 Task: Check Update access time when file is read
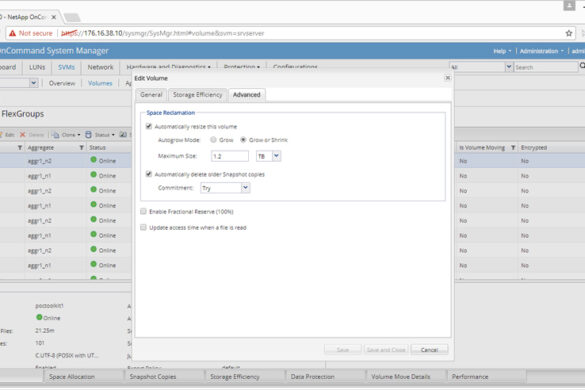click(x=143, y=227)
